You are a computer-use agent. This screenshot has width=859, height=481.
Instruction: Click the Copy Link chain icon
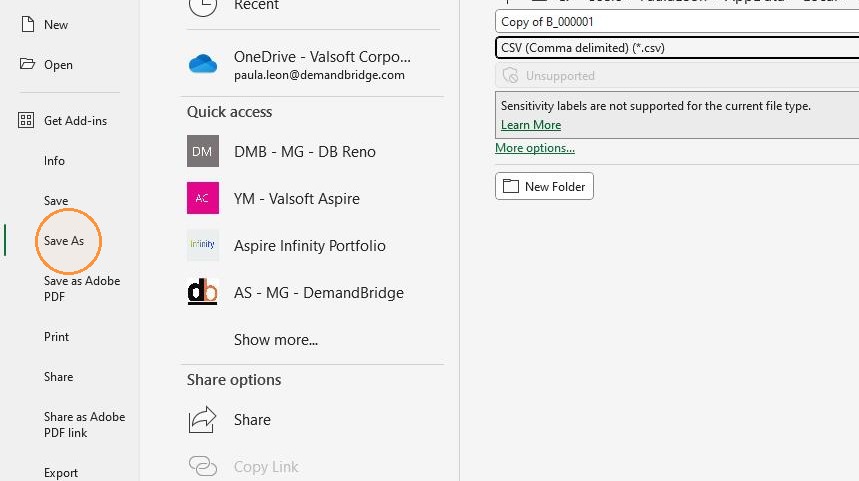(x=203, y=466)
